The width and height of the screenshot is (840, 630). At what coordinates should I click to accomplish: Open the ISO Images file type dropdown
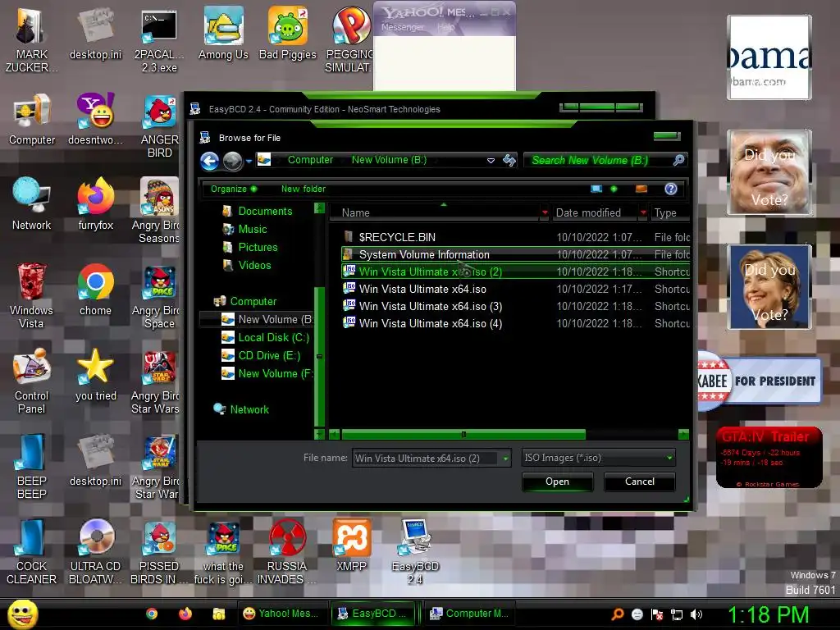point(598,458)
